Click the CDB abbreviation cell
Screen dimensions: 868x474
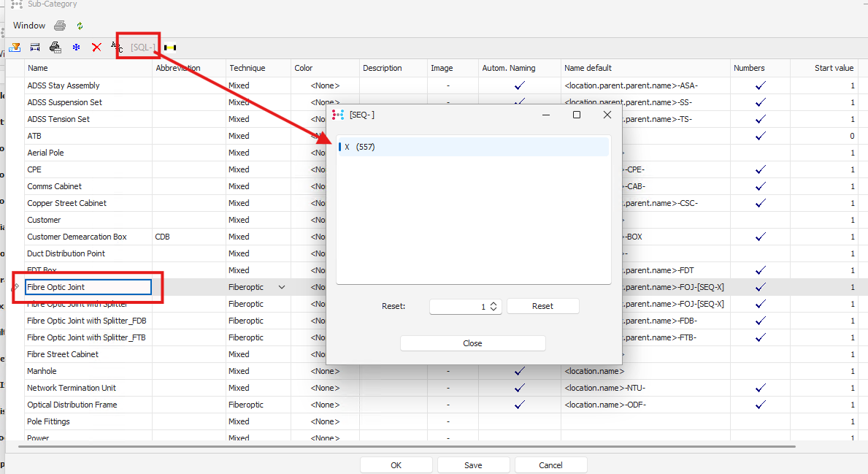point(189,237)
